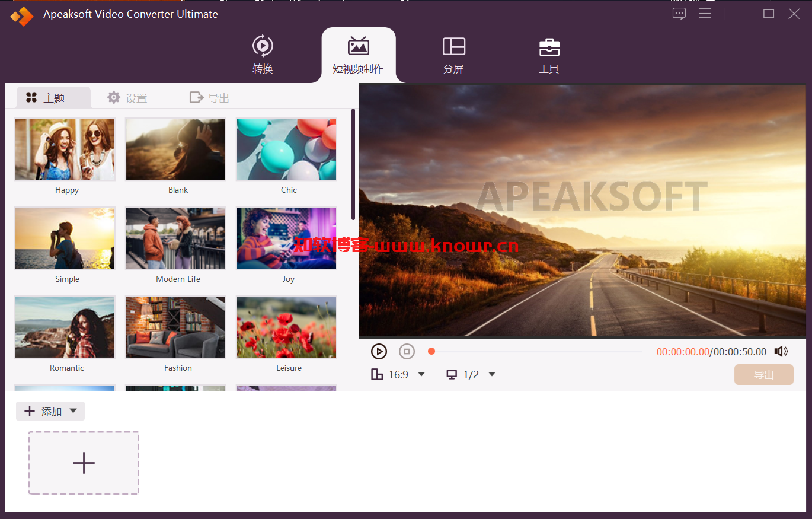Pick the Simple theme thumbnail
The width and height of the screenshot is (812, 519).
point(65,238)
